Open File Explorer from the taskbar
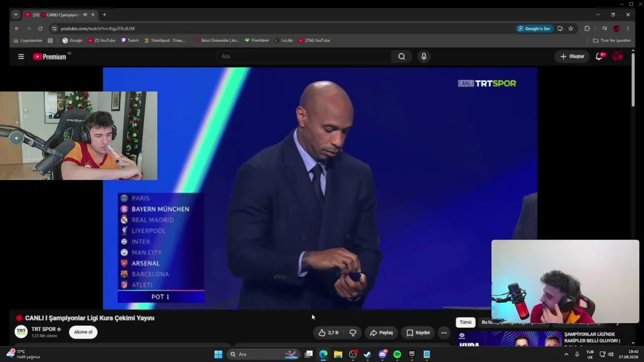 338,354
